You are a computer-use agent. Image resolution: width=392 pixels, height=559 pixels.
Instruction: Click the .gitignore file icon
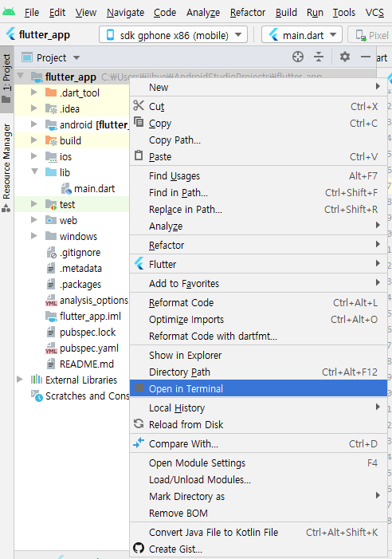(x=51, y=253)
